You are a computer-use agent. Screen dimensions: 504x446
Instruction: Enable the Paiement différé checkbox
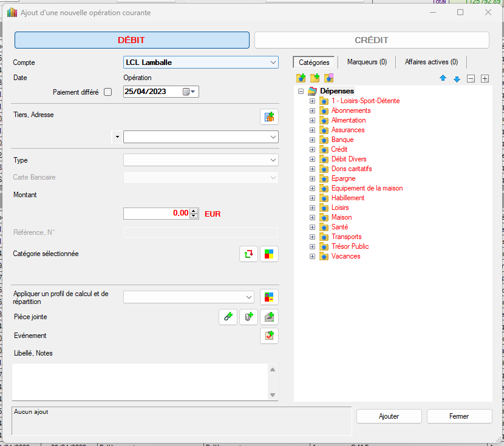108,92
